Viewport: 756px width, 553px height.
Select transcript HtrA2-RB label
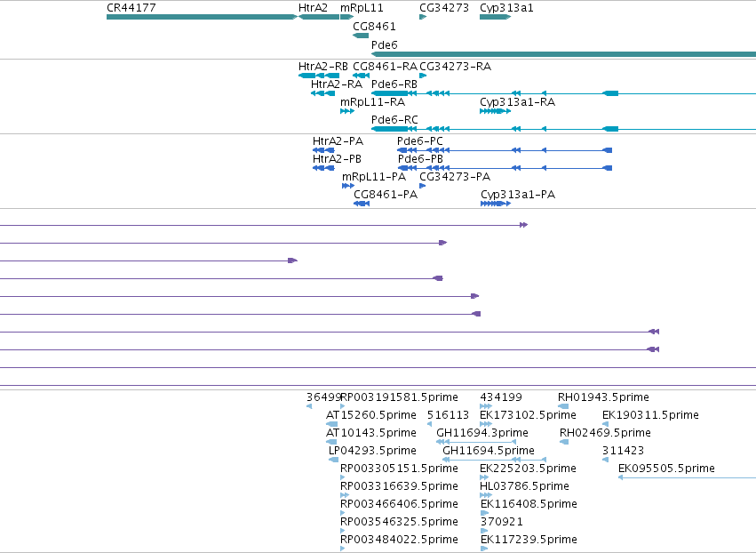pyautogui.click(x=323, y=66)
